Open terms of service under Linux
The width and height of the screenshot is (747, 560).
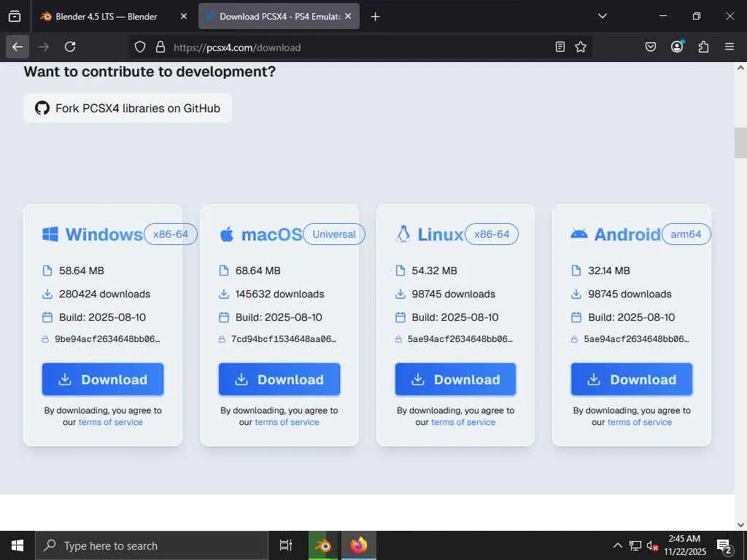coord(463,422)
